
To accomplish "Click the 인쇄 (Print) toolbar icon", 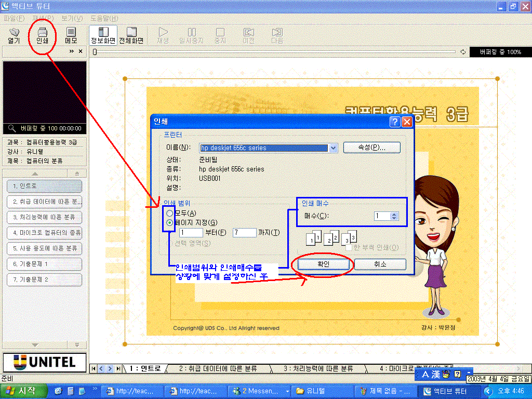I will (x=42, y=35).
